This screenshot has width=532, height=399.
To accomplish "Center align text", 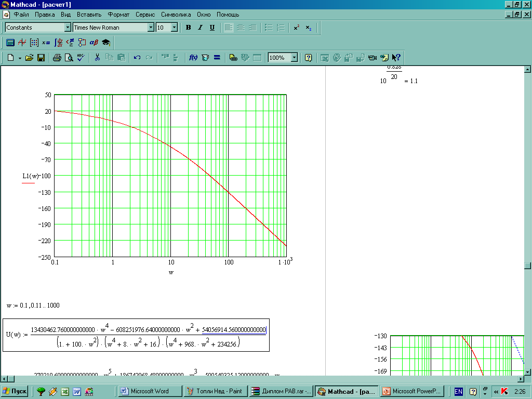I will pos(241,28).
